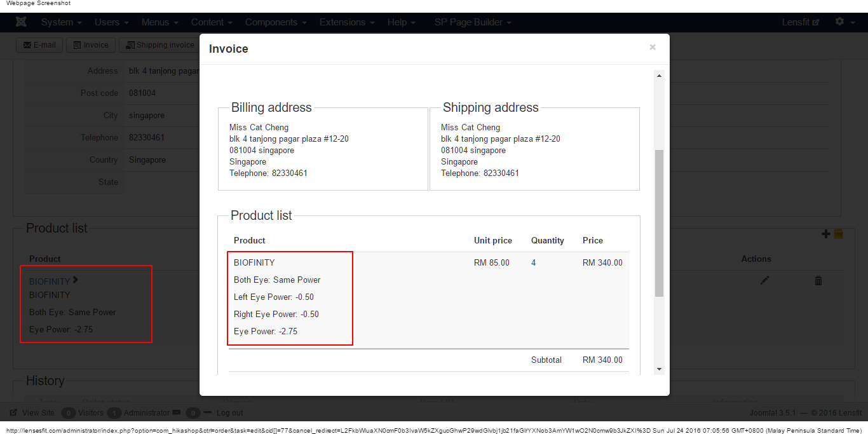Click the messages envelope icon in status bar
The width and height of the screenshot is (868, 434).
pos(176,412)
